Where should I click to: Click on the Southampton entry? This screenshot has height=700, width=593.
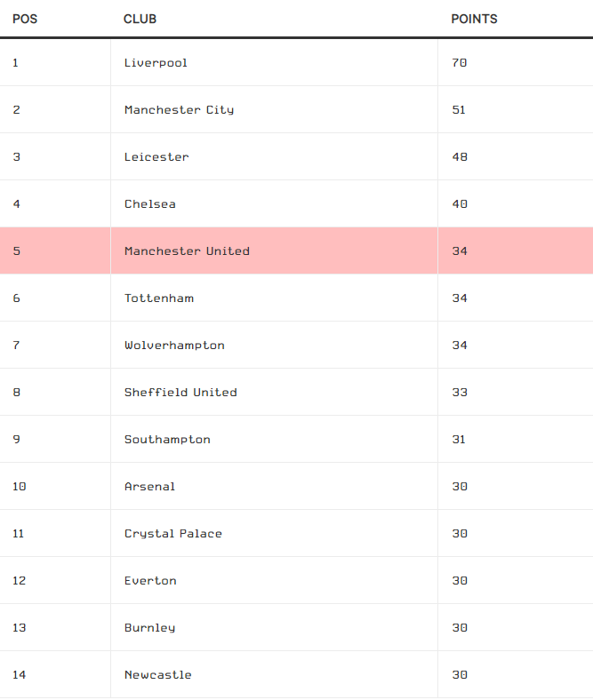[167, 440]
